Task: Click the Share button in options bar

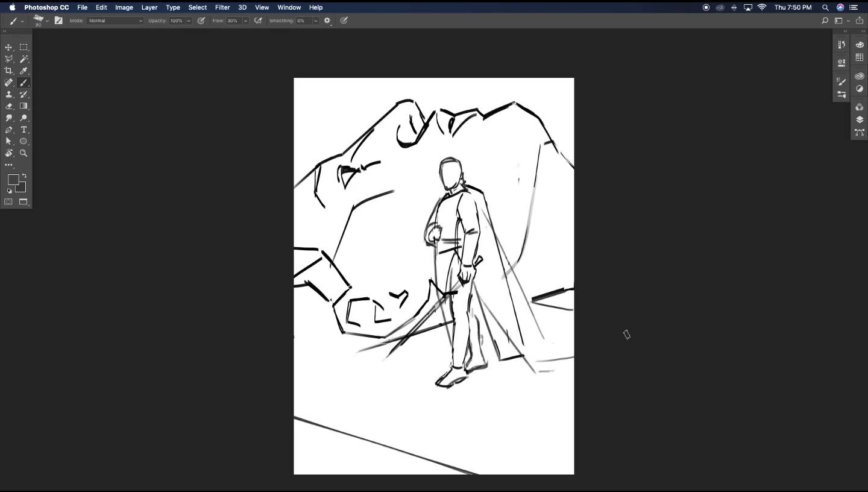Action: pos(859,20)
